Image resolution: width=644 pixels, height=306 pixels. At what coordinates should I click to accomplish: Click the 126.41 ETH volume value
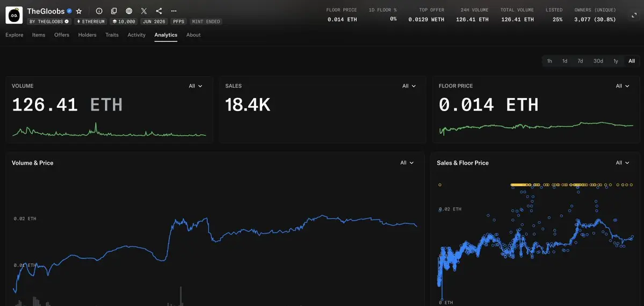[x=67, y=105]
